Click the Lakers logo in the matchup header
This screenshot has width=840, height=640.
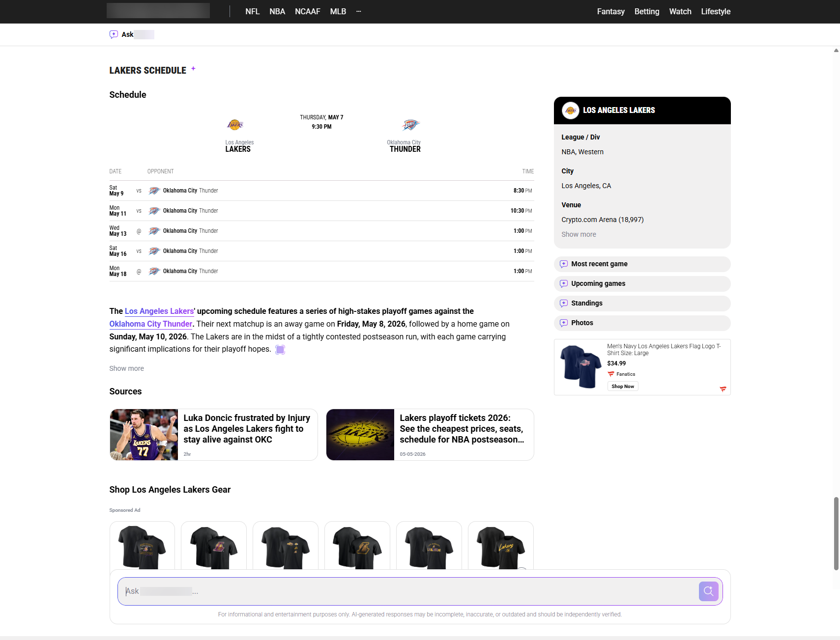tap(235, 125)
